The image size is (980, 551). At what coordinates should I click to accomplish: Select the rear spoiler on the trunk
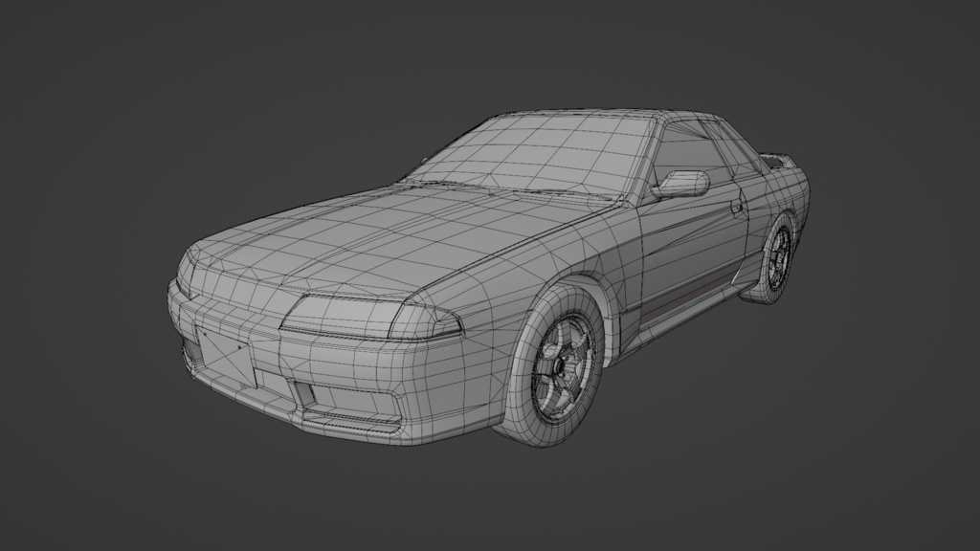pos(781,161)
